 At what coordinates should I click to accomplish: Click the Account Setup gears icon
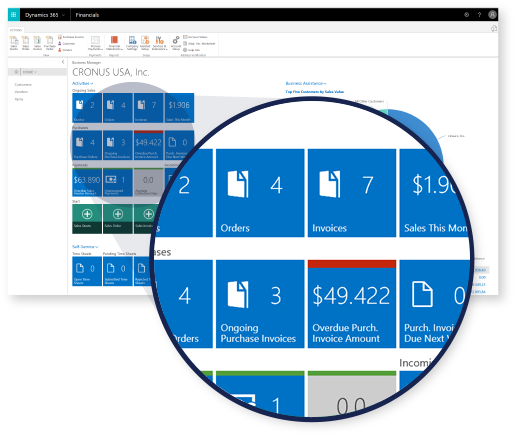click(x=176, y=43)
